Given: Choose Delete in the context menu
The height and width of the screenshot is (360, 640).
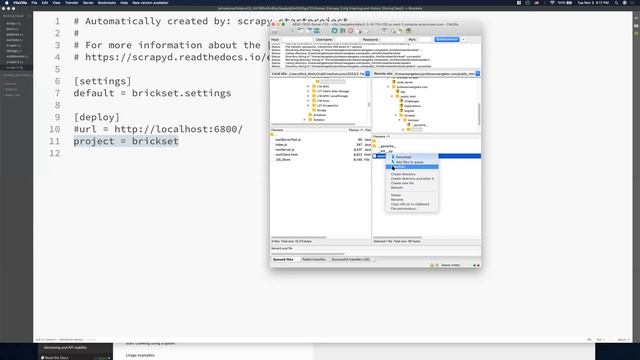Looking at the screenshot, I should click(412, 195).
